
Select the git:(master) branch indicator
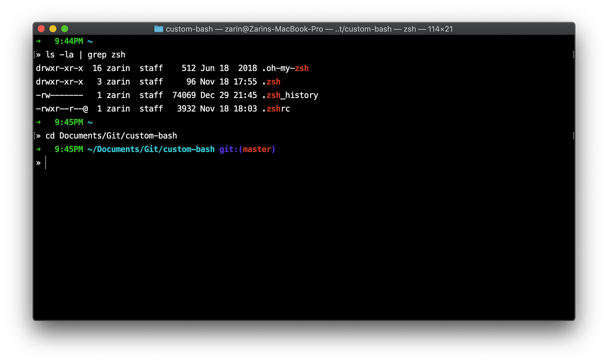pos(247,149)
